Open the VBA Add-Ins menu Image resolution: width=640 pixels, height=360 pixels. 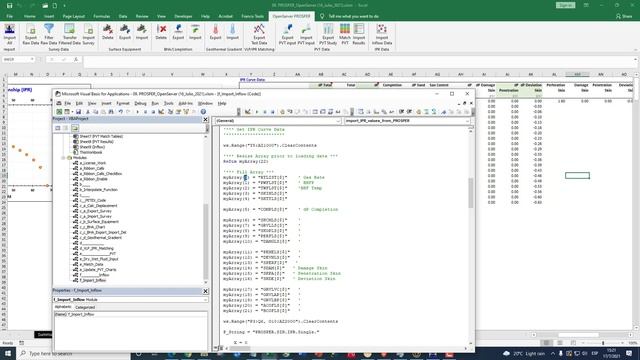click(x=186, y=103)
